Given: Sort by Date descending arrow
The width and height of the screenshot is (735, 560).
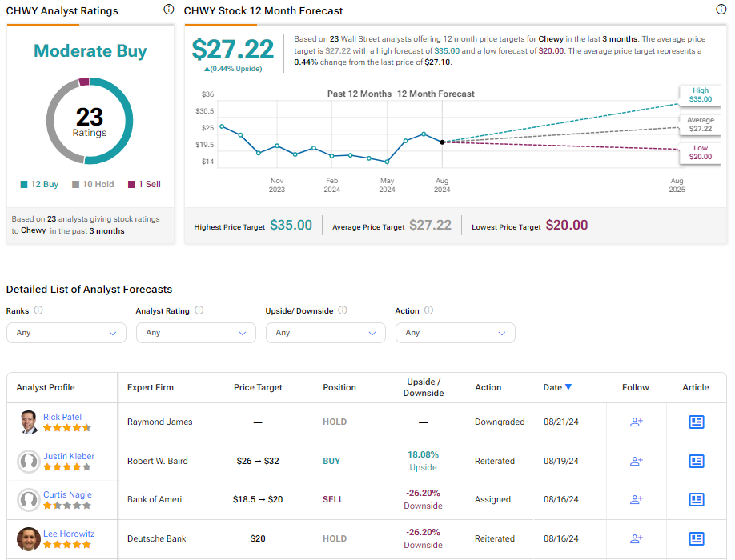Looking at the screenshot, I should click(x=568, y=386).
